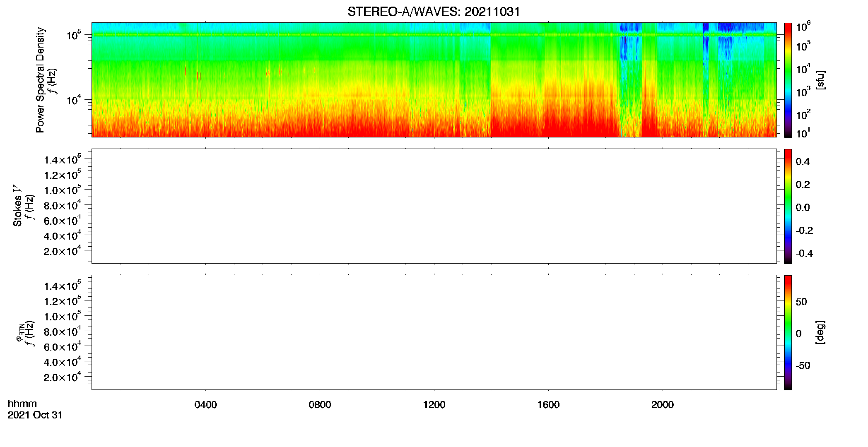Click the phi RTN degrees color bar
This screenshot has width=868, height=447.
coord(788,332)
